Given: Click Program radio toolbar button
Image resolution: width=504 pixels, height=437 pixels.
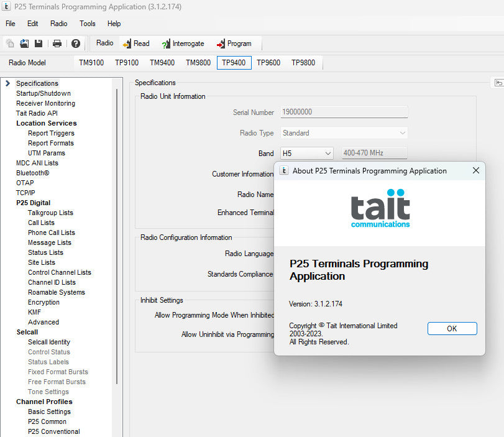Looking at the screenshot, I should [234, 44].
